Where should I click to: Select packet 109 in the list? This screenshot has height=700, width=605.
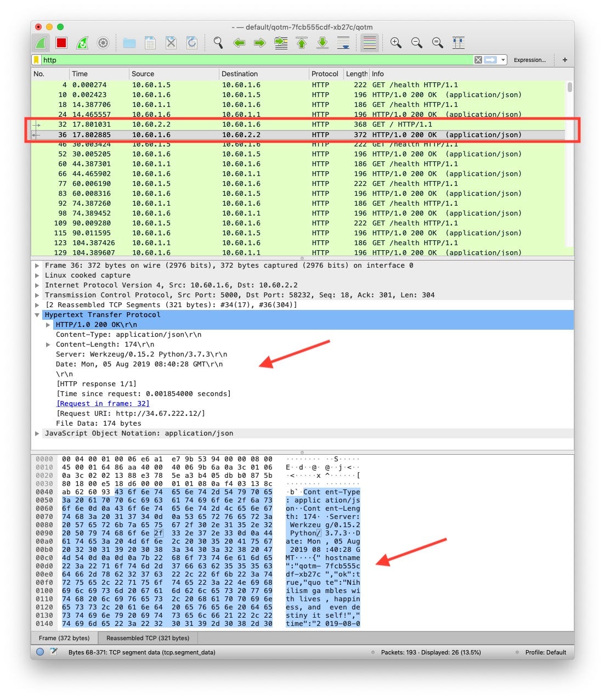(298, 223)
